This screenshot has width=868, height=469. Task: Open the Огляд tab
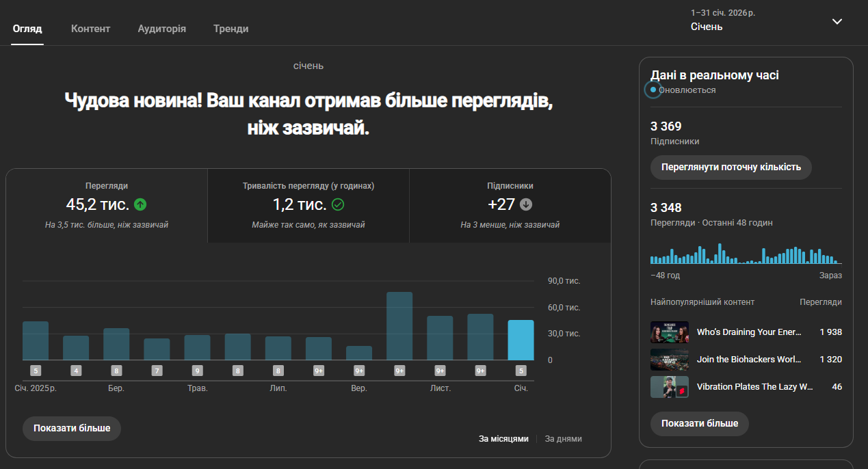27,29
